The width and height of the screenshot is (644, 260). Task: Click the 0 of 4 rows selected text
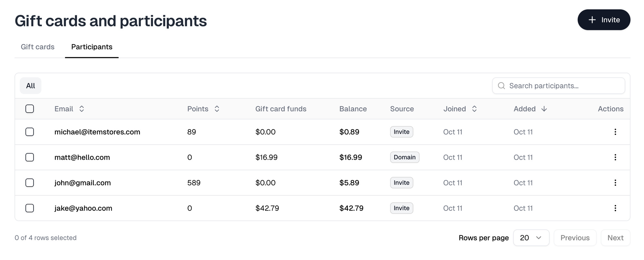click(x=45, y=238)
